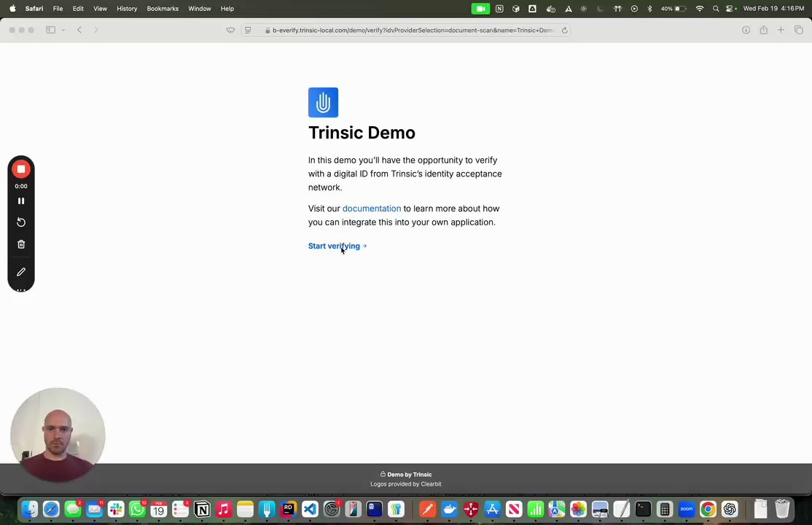
Task: Open a new Safari tab
Action: click(781, 30)
